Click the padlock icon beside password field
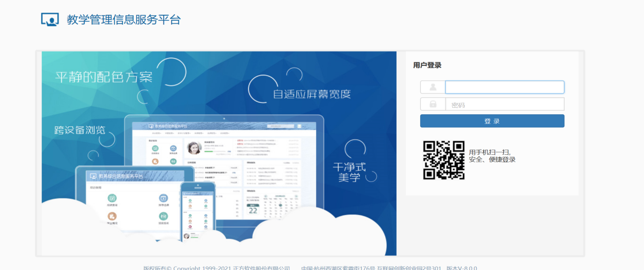This screenshot has height=270, width=644. 433,104
